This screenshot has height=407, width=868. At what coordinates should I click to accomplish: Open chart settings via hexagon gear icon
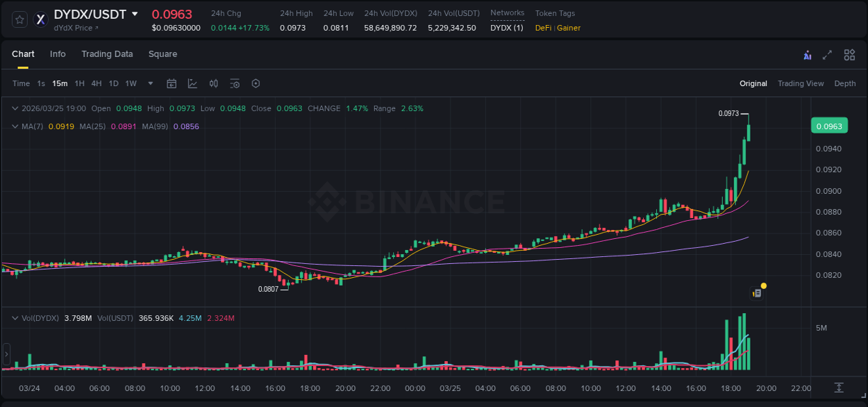click(x=256, y=83)
